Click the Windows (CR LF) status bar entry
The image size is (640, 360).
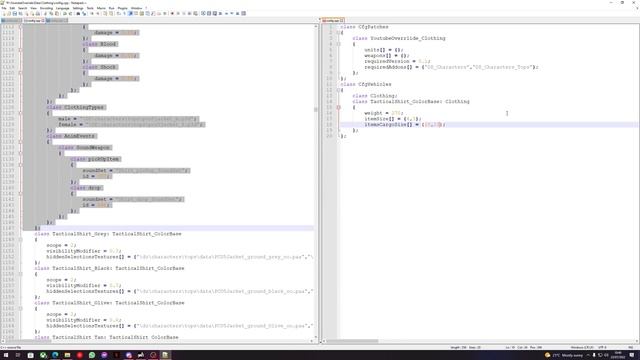tap(582, 347)
